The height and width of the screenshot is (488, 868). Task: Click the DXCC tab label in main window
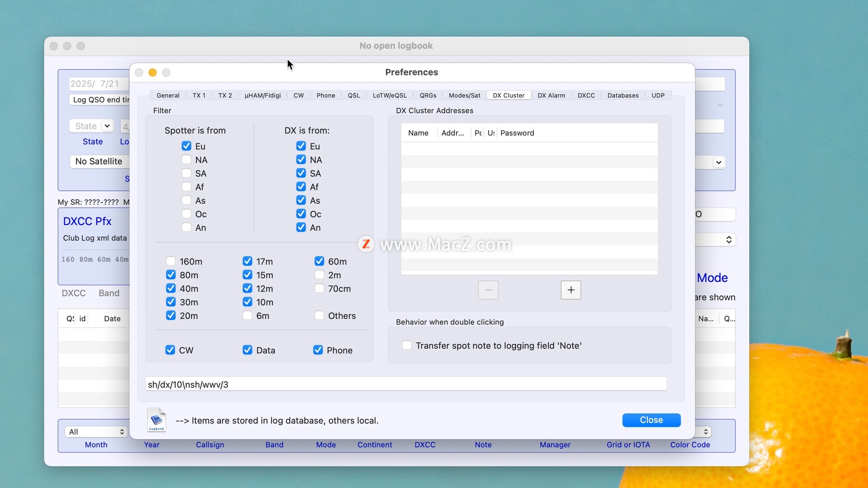click(x=74, y=293)
